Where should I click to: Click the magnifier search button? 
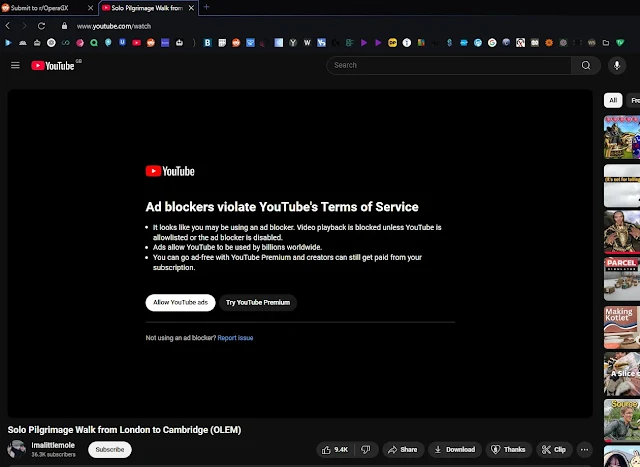pos(586,65)
